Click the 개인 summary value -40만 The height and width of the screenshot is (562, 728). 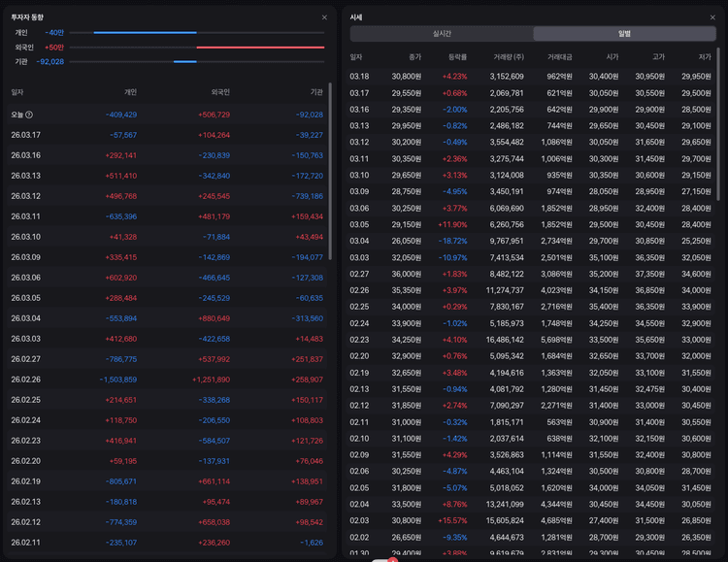(54, 32)
